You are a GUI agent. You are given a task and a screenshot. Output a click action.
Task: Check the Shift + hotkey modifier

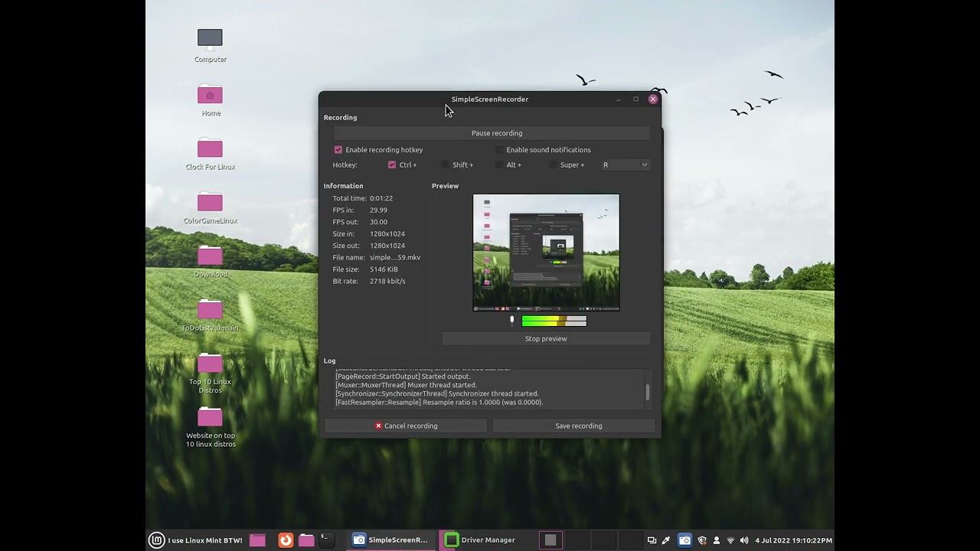coord(445,165)
